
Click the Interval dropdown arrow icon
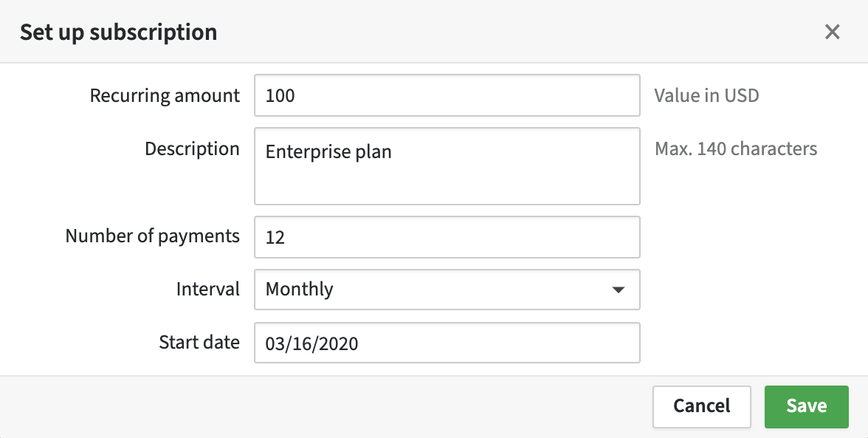619,290
